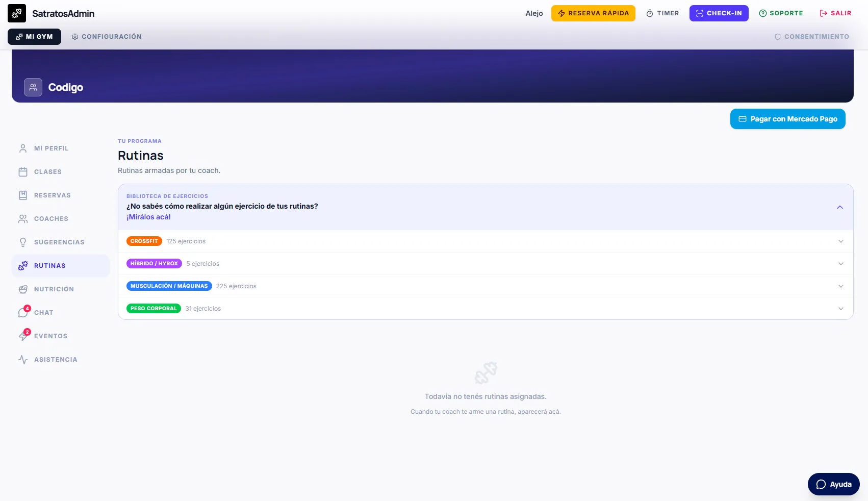Screen dimensions: 868x501
Task: Go to Reservas section
Action: pyautogui.click(x=61, y=195)
